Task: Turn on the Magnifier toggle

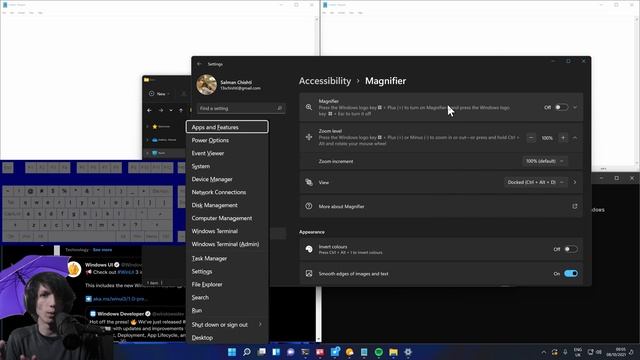Action: tap(562, 107)
